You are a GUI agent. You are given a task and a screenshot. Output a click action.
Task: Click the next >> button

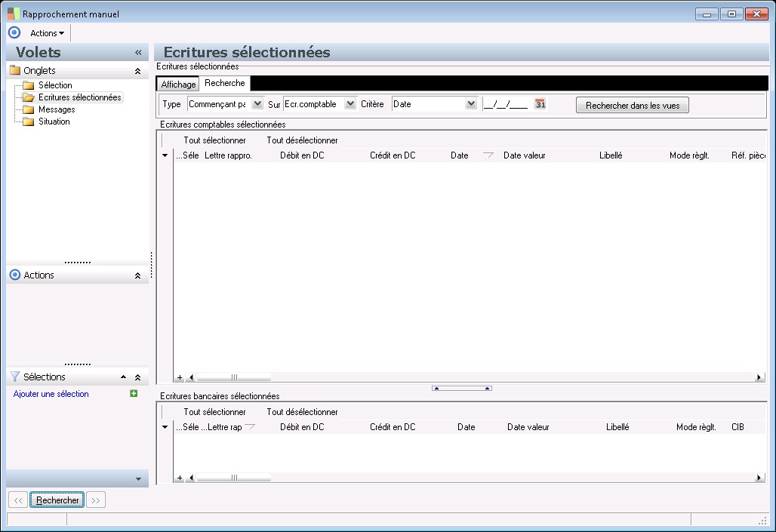[96, 500]
